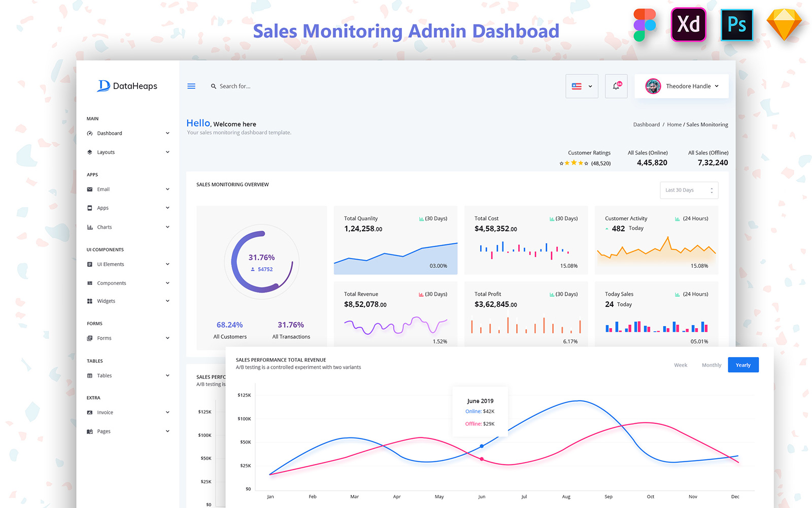812x508 pixels.
Task: Click the Sketch diamond icon
Action: [784, 25]
